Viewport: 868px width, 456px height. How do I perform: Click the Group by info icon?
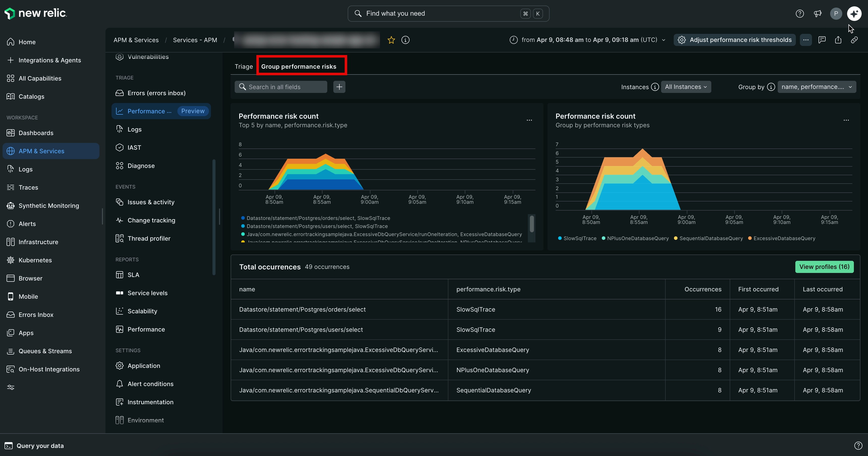coord(771,87)
